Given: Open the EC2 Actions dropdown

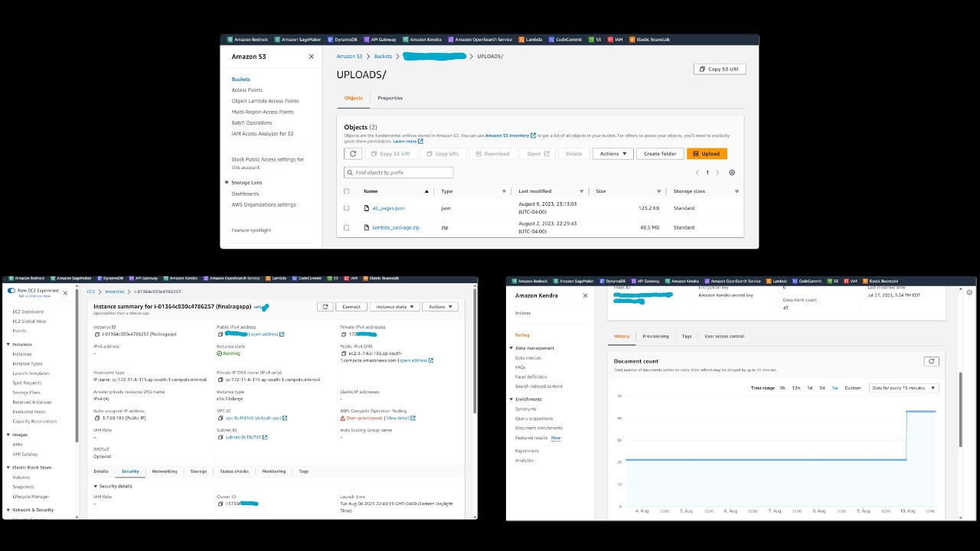Looking at the screenshot, I should (x=440, y=306).
